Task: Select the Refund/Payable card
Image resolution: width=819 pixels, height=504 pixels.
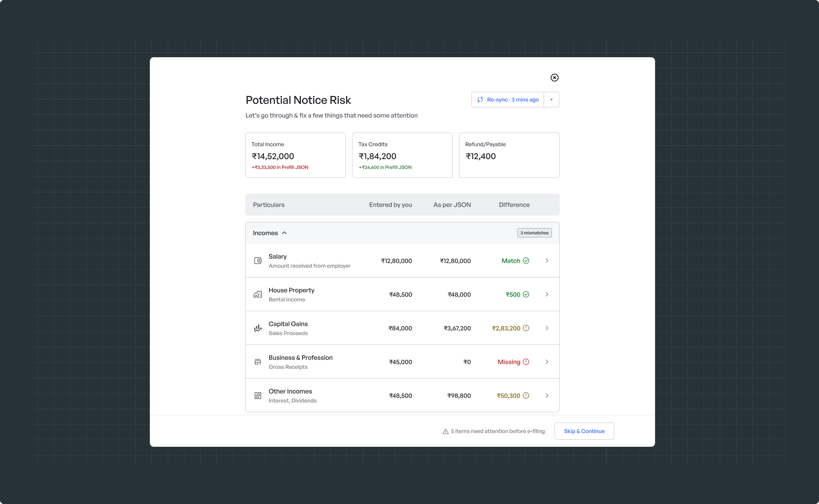Action: [509, 155]
